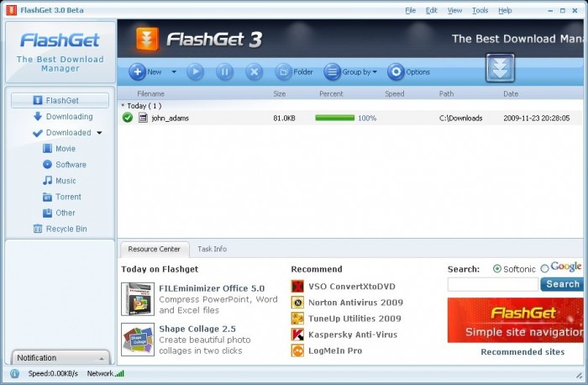Show the Downloading category
Image resolution: width=588 pixels, height=385 pixels.
click(x=63, y=116)
